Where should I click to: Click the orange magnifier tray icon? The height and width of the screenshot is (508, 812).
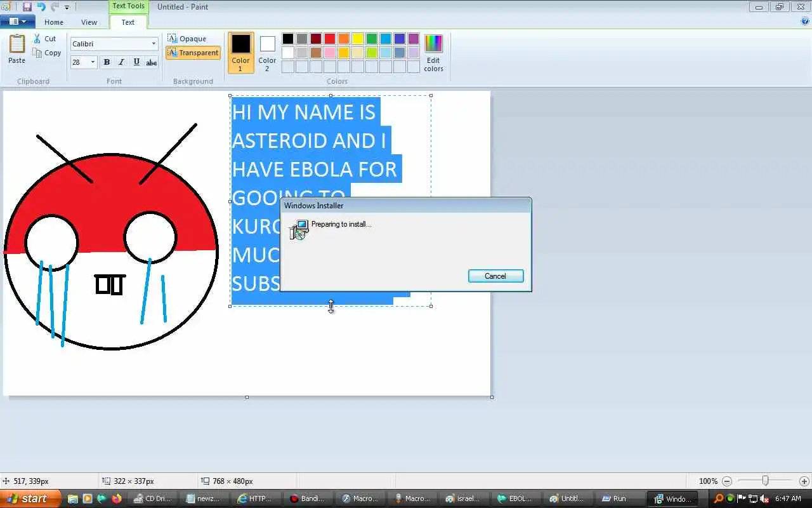[719, 498]
